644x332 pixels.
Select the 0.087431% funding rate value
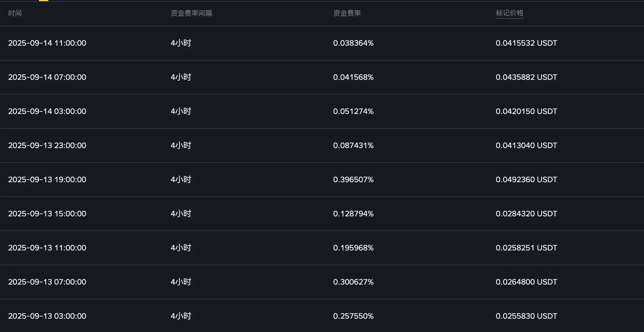pyautogui.click(x=353, y=145)
